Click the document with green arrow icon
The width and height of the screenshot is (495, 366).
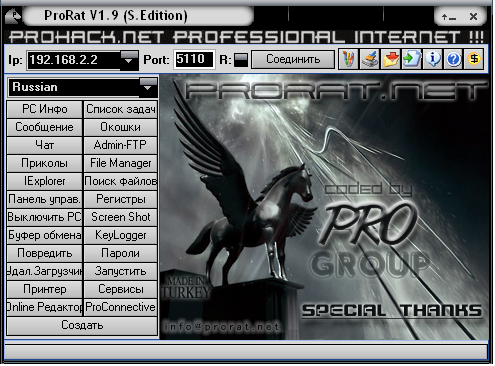point(412,59)
